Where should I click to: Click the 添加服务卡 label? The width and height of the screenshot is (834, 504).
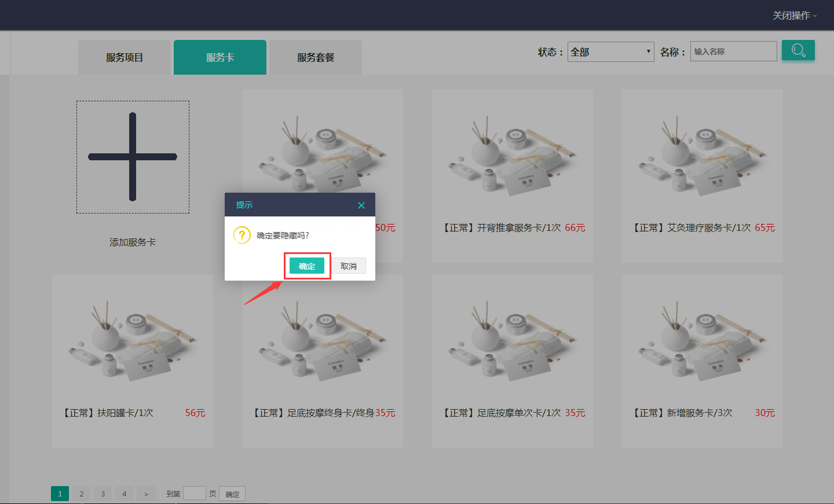tap(133, 242)
